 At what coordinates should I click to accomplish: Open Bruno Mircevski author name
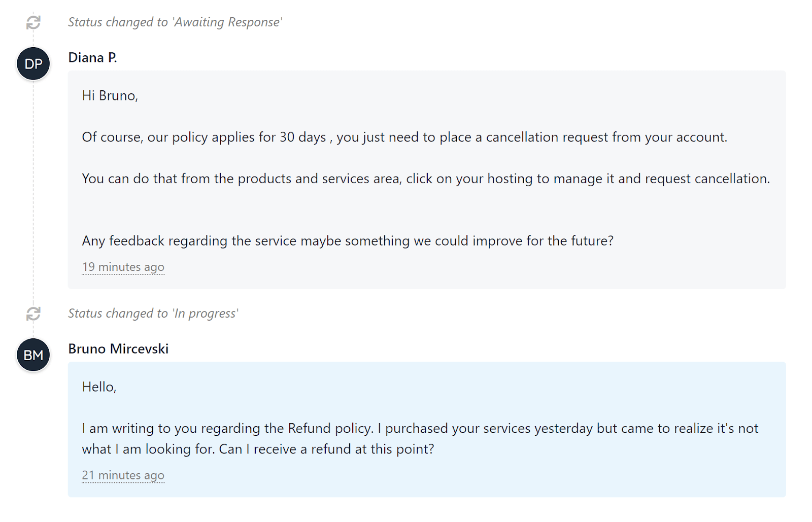[x=118, y=349]
